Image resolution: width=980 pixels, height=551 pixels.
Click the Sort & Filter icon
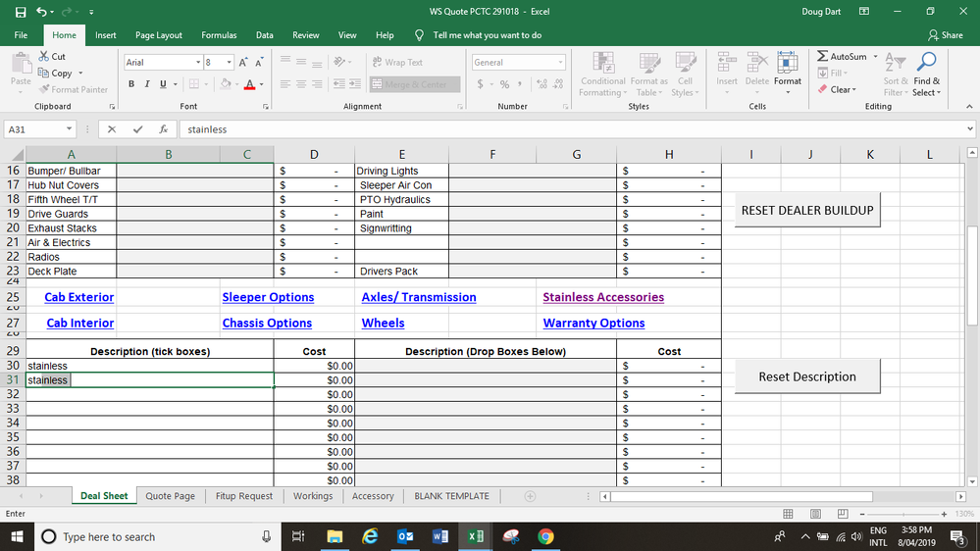895,63
